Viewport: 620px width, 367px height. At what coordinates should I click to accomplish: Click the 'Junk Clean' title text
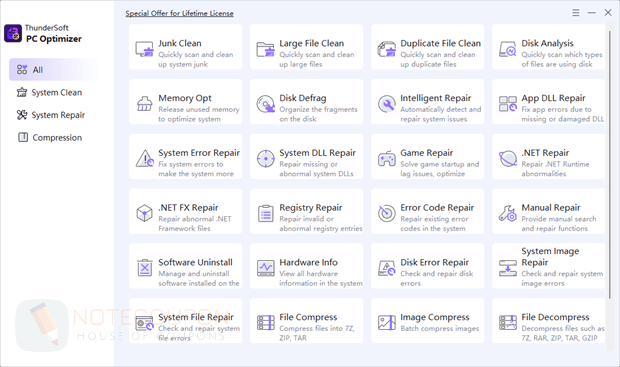(x=180, y=43)
